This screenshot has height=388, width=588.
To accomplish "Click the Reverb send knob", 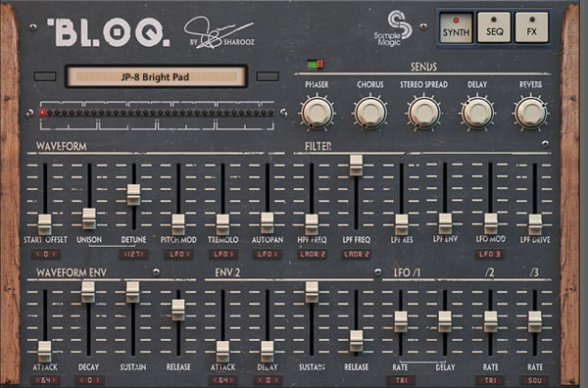I will click(530, 112).
